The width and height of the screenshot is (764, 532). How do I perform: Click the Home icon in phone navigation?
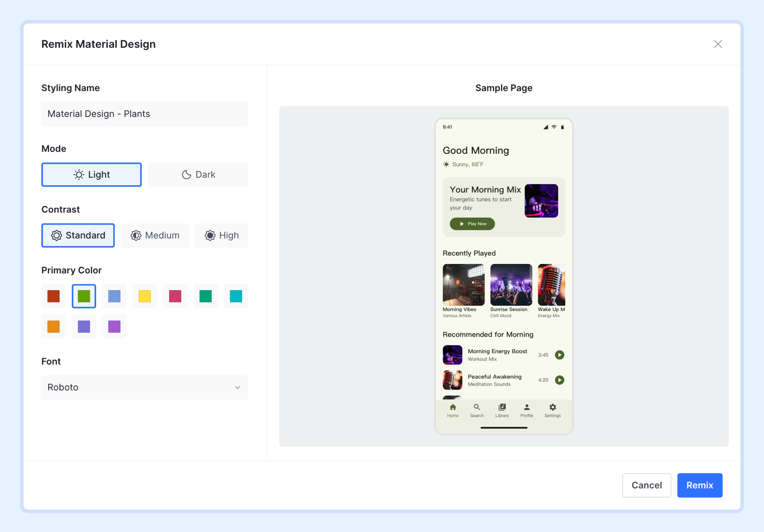(453, 407)
